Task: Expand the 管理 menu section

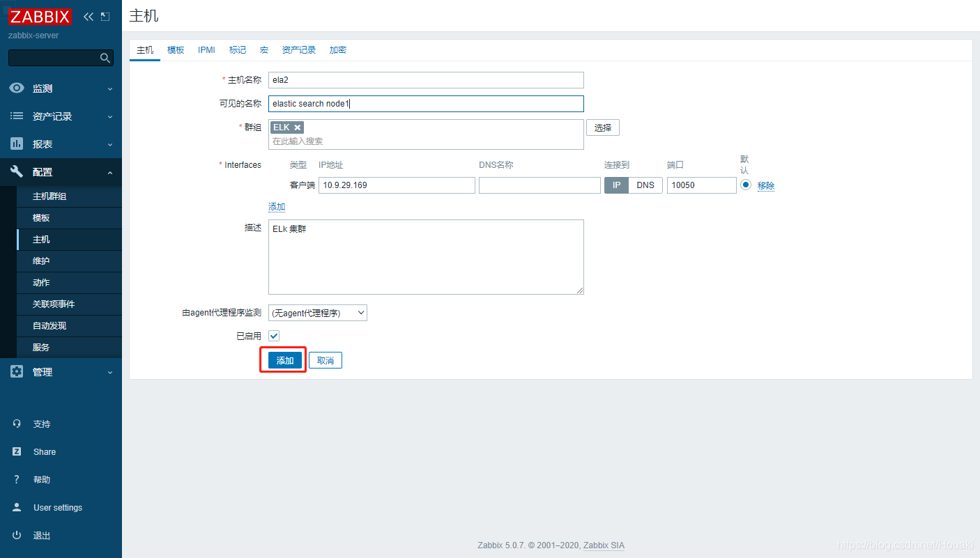Action: pyautogui.click(x=110, y=372)
